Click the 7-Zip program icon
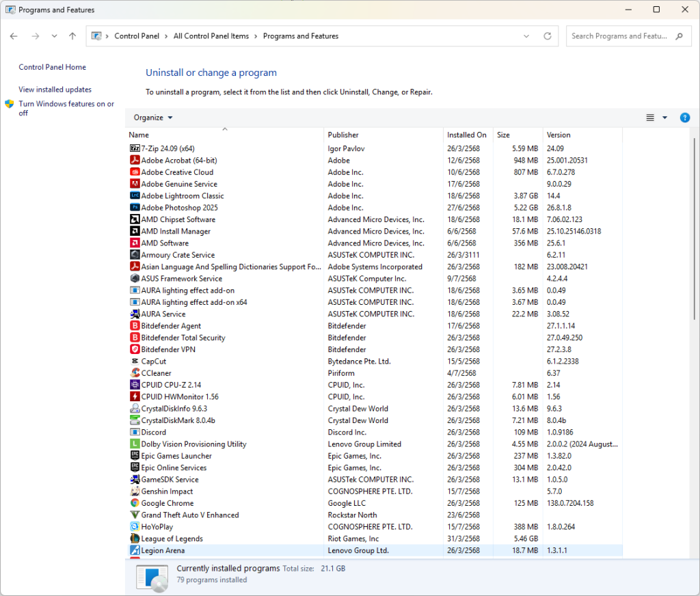Viewport: 700px width, 596px height. 135,148
